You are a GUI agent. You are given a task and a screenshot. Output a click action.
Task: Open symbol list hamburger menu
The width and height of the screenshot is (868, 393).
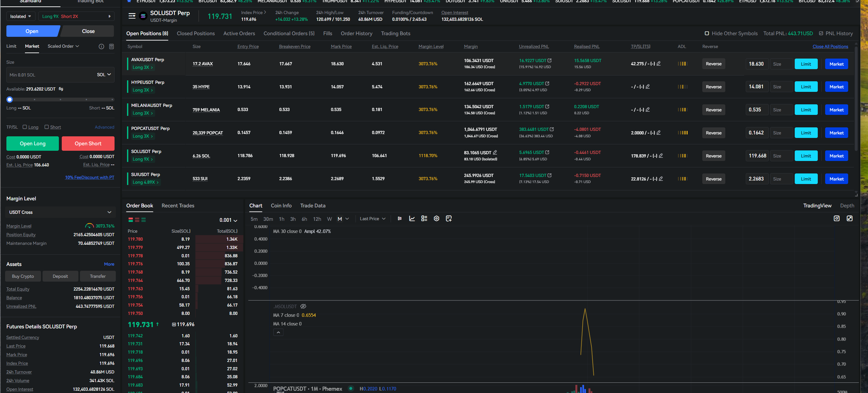(132, 16)
